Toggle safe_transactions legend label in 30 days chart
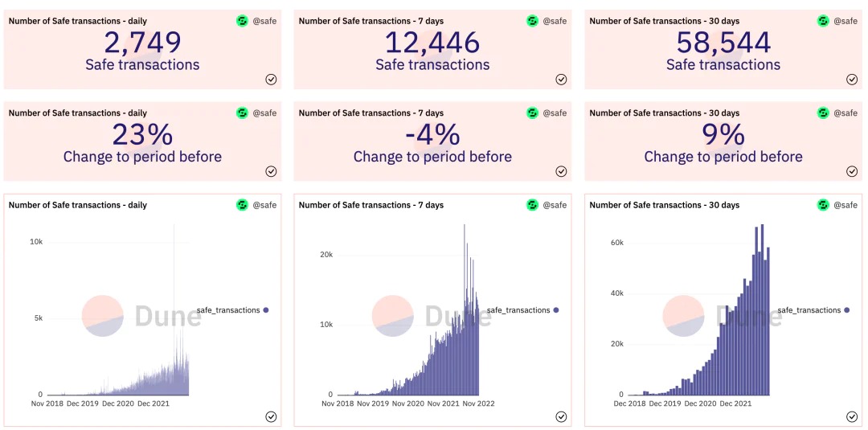Screen dimensions: 868x430 point(809,310)
